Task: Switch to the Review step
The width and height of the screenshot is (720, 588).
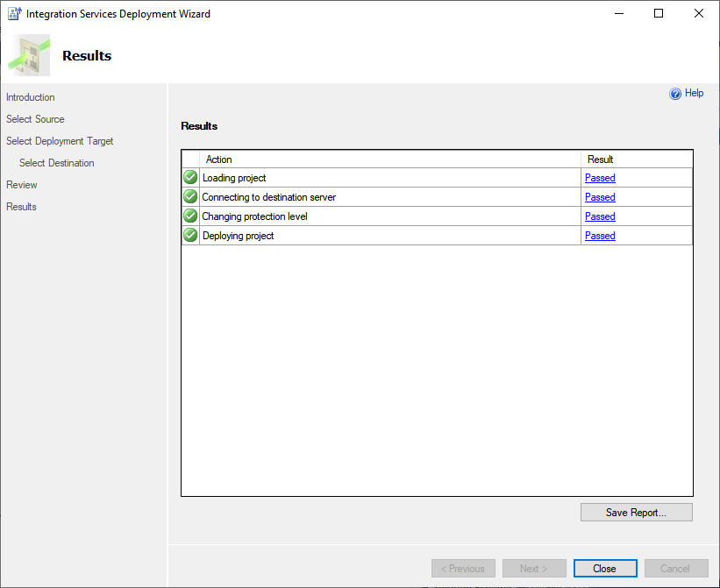Action: (x=22, y=185)
